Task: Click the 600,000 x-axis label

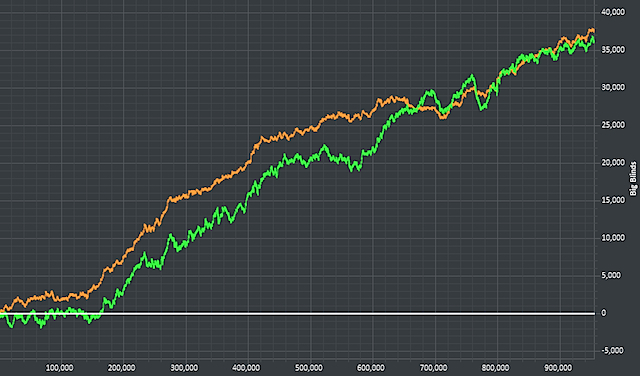Action: click(371, 367)
